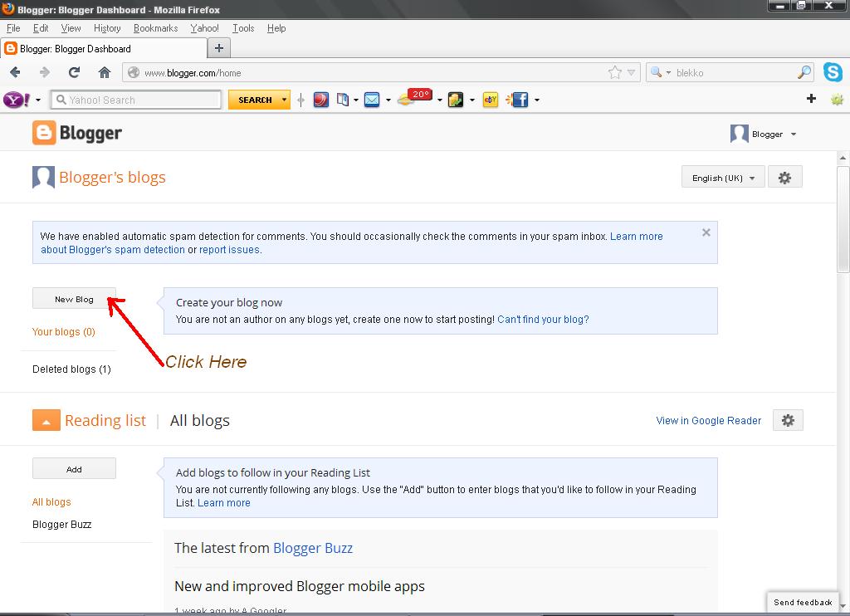Image resolution: width=850 pixels, height=616 pixels.
Task: Open Your blogs (0) link
Action: [x=63, y=331]
